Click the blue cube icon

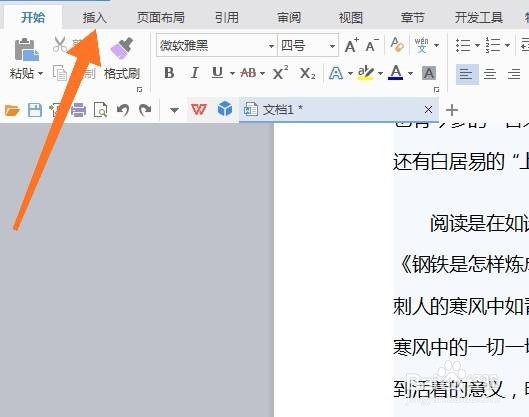[225, 109]
